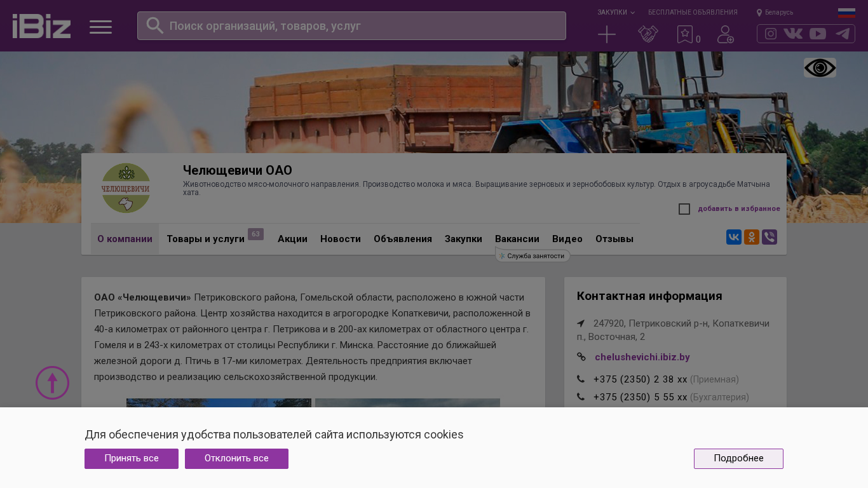Click the scroll-to-top arrow icon
This screenshot has height=488, width=868.
[52, 383]
